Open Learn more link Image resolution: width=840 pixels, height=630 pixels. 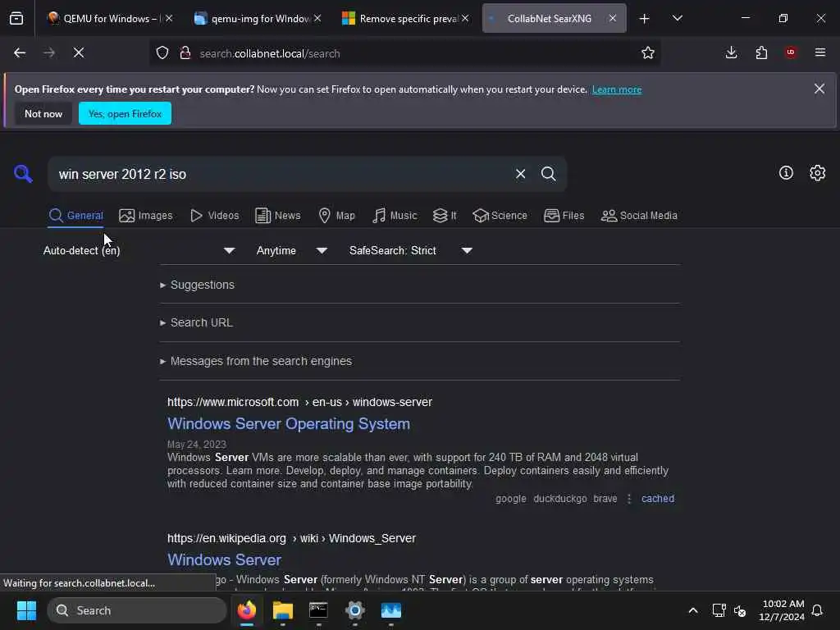617,89
